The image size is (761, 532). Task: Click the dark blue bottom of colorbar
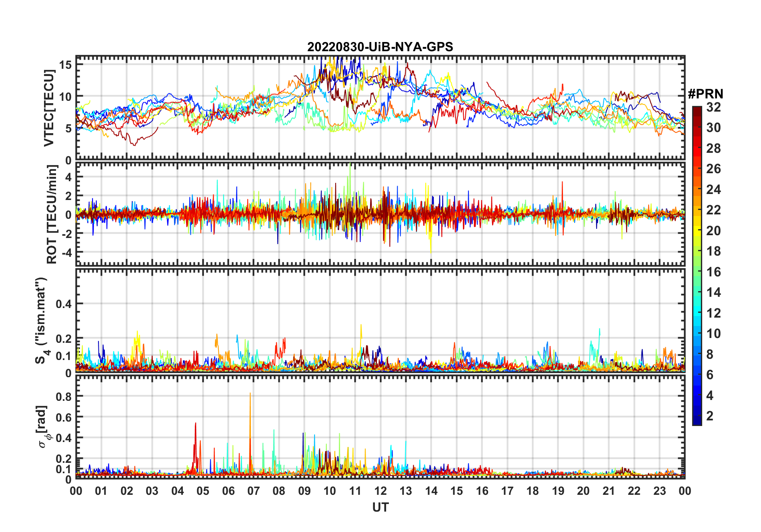[697, 420]
